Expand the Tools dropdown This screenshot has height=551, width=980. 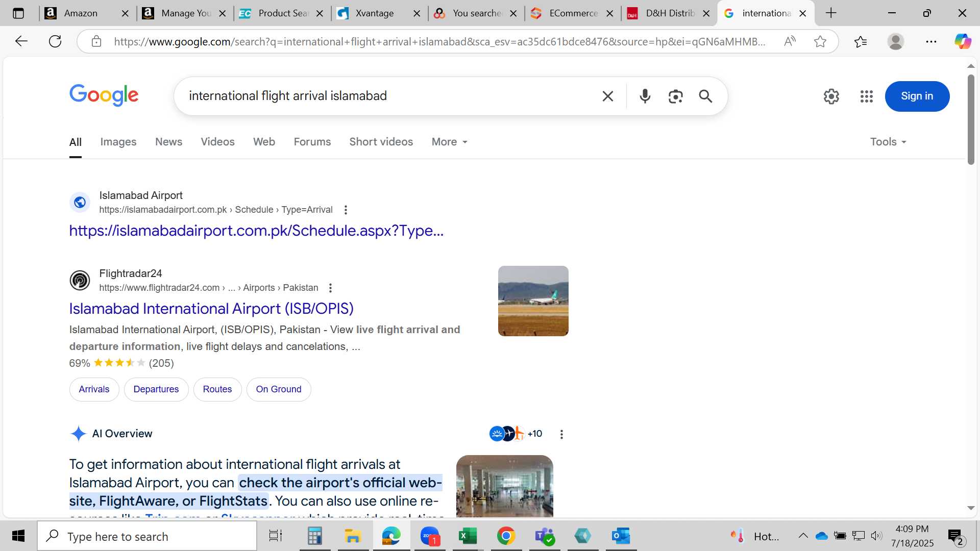(888, 142)
